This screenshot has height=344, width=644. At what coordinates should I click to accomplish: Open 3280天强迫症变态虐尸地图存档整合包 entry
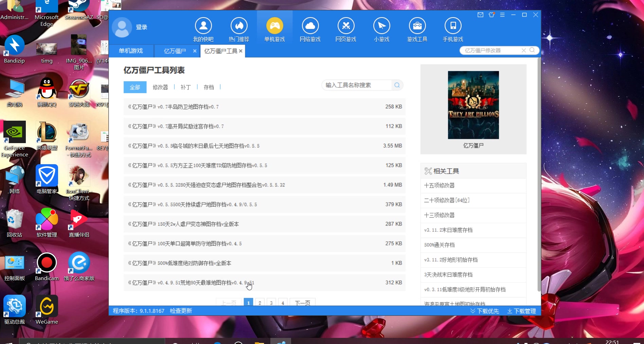(264, 185)
